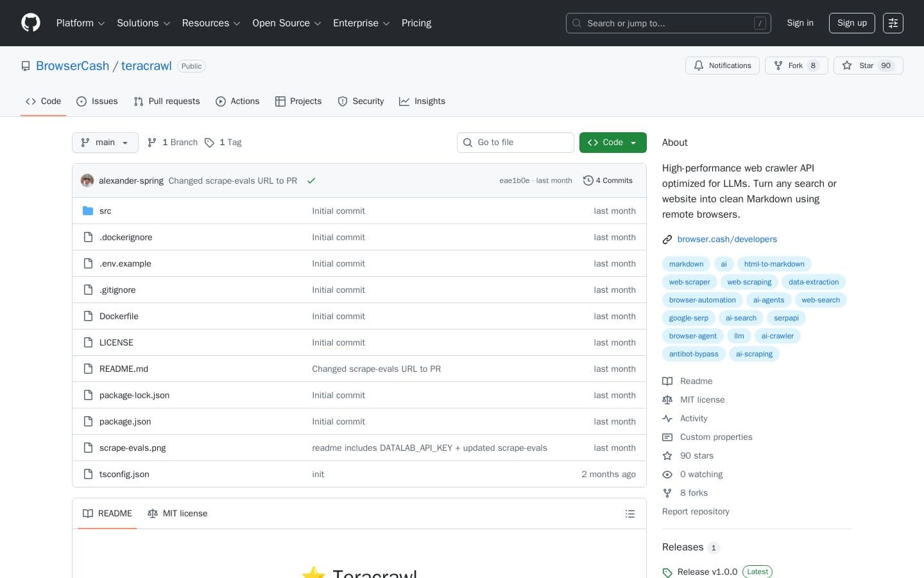Open Custom properties in About

pos(708,437)
